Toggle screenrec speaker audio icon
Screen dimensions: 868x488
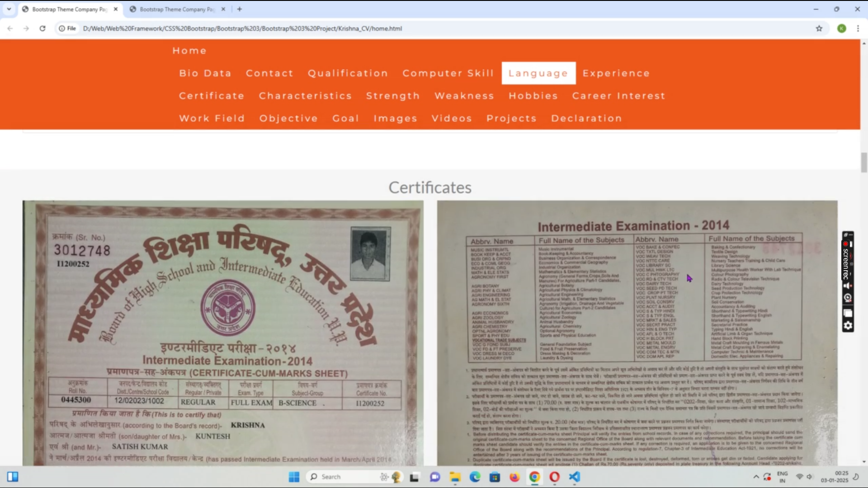point(848,286)
